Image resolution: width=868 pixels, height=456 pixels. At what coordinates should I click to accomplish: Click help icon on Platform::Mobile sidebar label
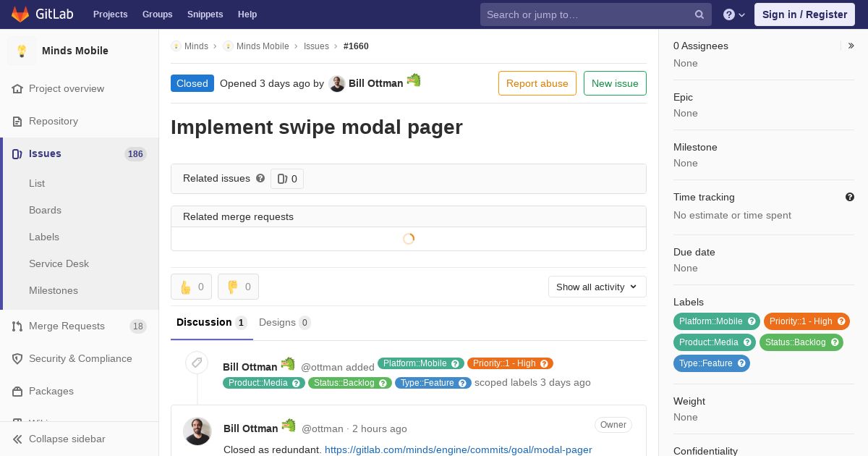(752, 321)
